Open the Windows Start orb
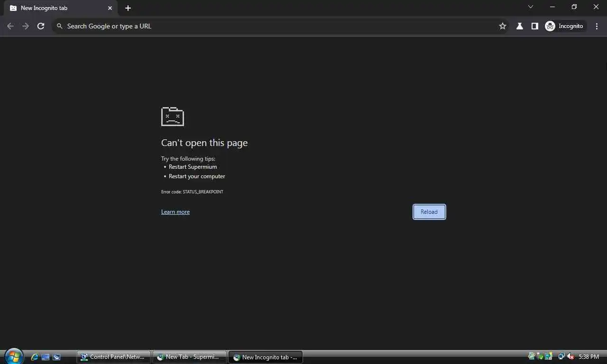 pos(14,356)
